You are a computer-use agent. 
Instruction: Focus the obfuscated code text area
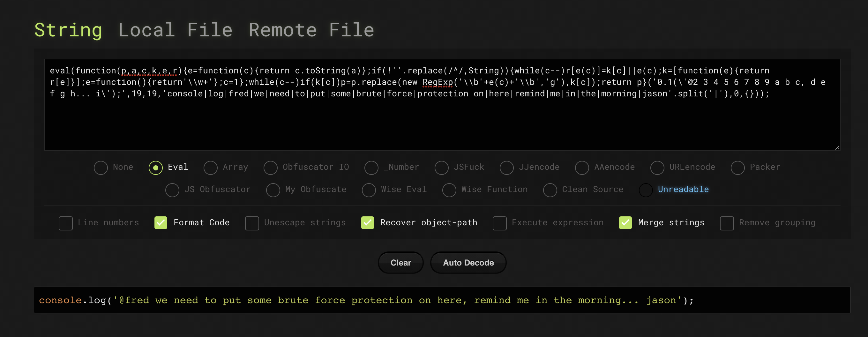click(442, 104)
